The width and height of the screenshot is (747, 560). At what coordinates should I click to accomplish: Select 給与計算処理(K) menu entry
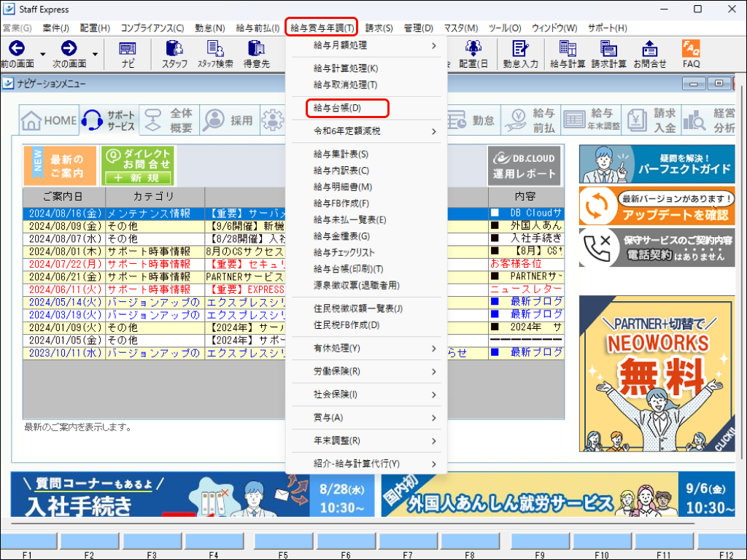366,69
